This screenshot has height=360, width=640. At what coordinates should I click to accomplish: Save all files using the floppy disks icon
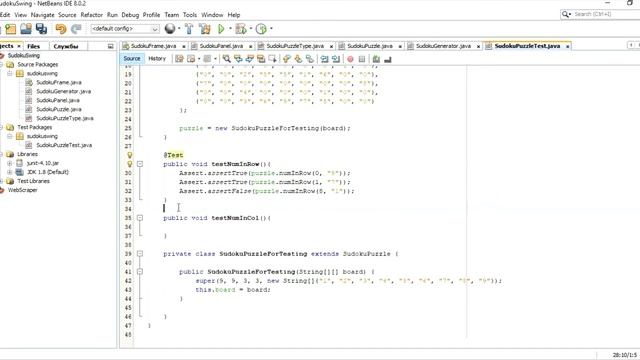click(41, 29)
